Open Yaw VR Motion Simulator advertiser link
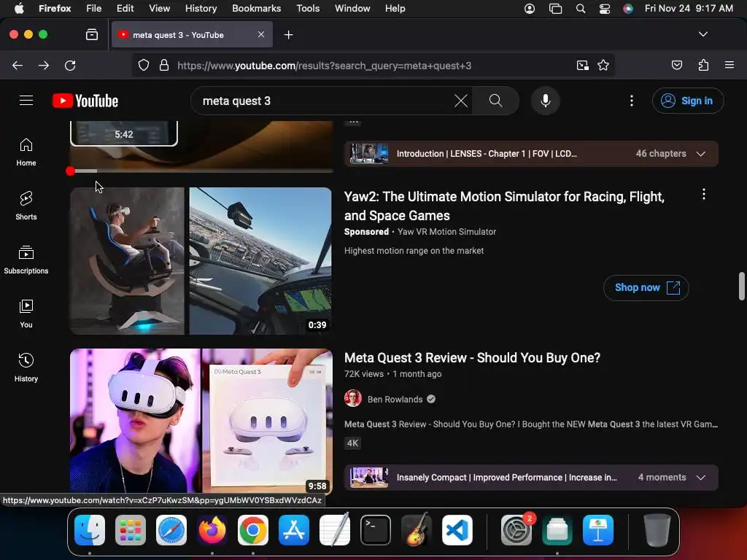The width and height of the screenshot is (747, 560). (x=446, y=231)
